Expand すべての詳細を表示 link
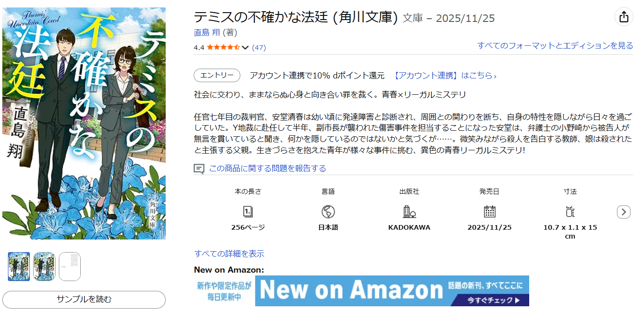The image size is (644, 317). [x=229, y=254]
